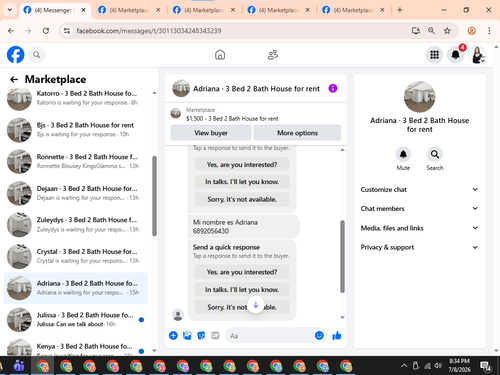Expand Media, files and links section
Screen dimensions: 500x375
(x=419, y=228)
